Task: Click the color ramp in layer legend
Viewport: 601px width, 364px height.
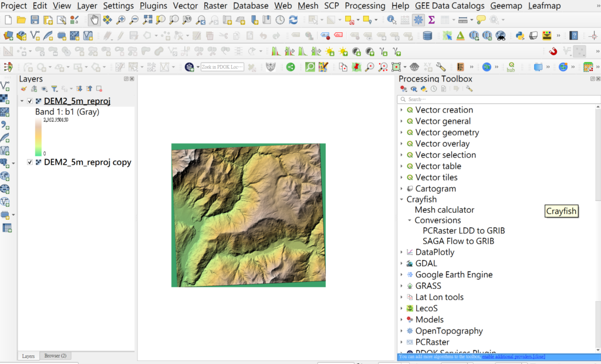Action: tap(38, 137)
